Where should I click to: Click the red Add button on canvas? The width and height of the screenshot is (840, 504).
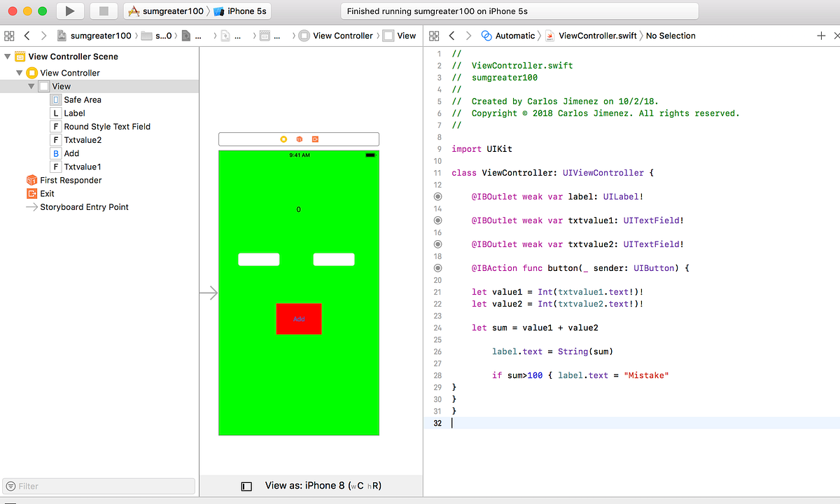click(x=299, y=318)
